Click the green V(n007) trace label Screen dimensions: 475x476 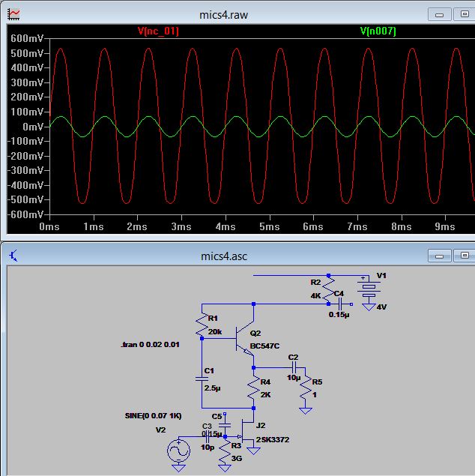pyautogui.click(x=378, y=31)
